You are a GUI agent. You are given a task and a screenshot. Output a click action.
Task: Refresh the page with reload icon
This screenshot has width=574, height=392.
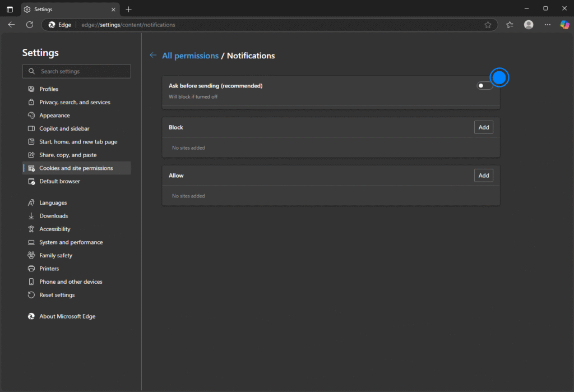[30, 25]
